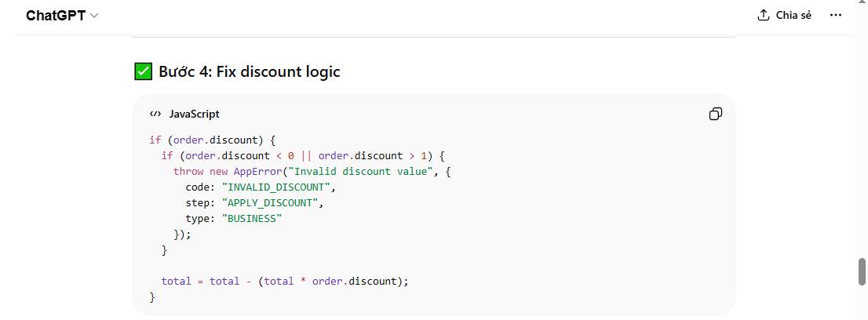Click the "Bước 4: Fix discount logic" heading
This screenshot has width=868, height=320.
coord(249,72)
